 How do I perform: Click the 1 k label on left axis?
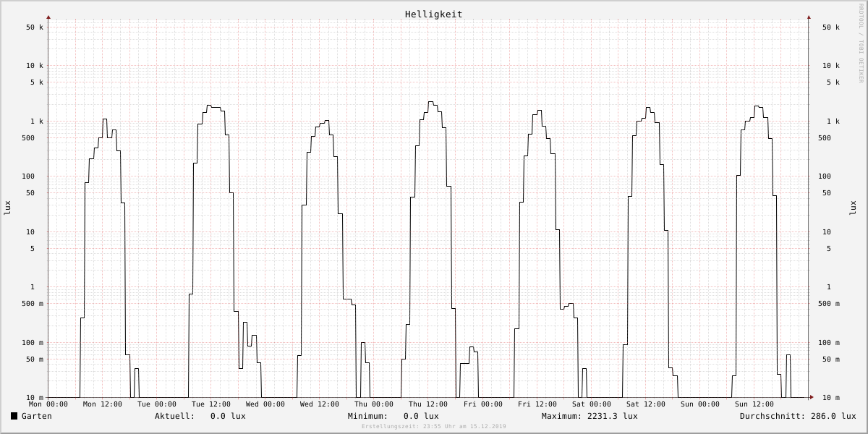click(37, 122)
